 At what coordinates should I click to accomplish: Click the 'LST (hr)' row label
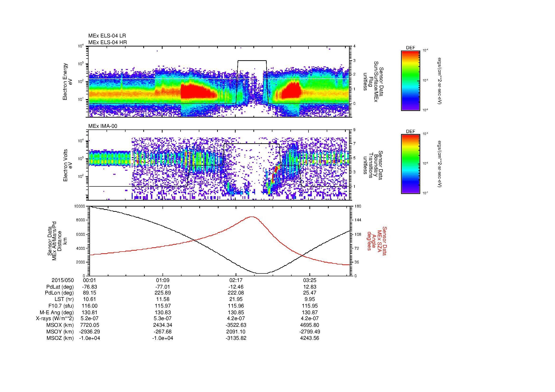[x=64, y=300]
